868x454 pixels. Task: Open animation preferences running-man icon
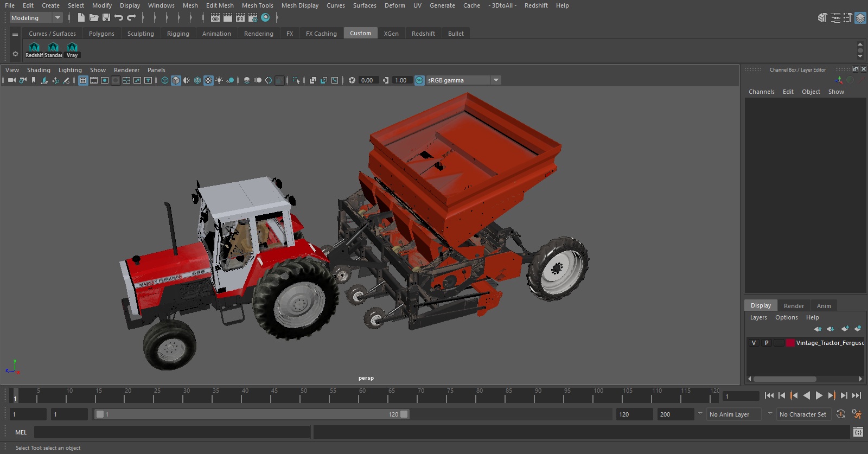857,414
